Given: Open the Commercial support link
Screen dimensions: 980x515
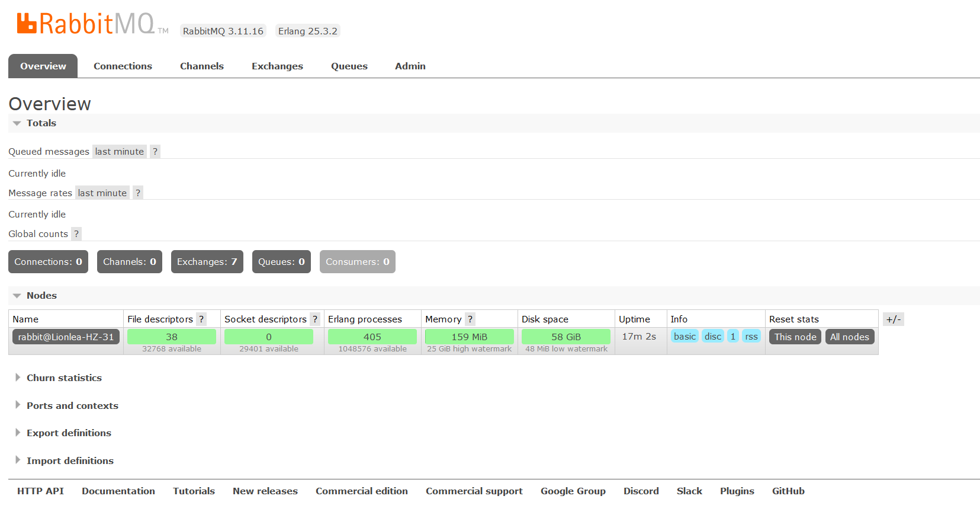Looking at the screenshot, I should tap(474, 491).
